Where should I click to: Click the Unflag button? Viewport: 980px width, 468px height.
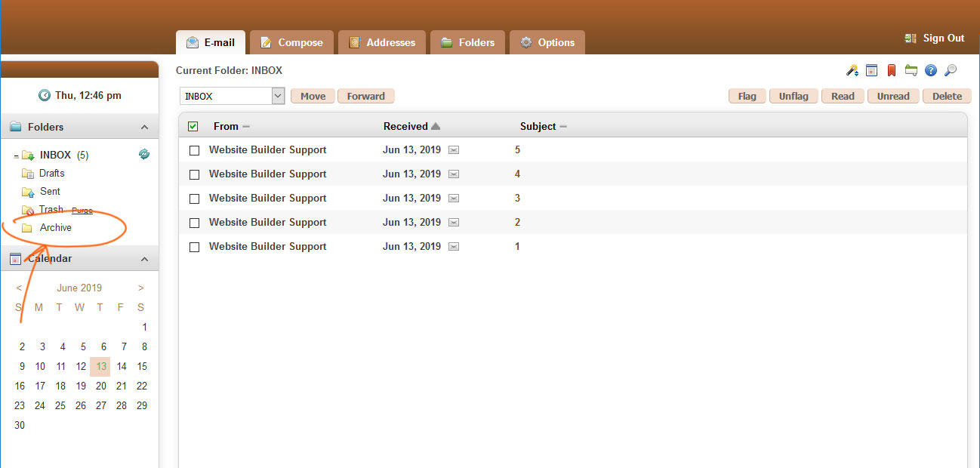pos(794,96)
